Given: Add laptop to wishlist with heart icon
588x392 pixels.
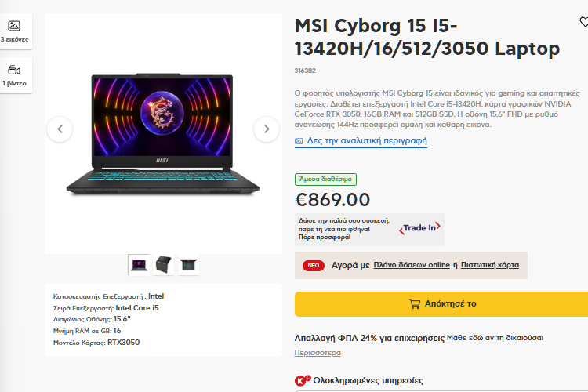Looking at the screenshot, I should coord(584,22).
